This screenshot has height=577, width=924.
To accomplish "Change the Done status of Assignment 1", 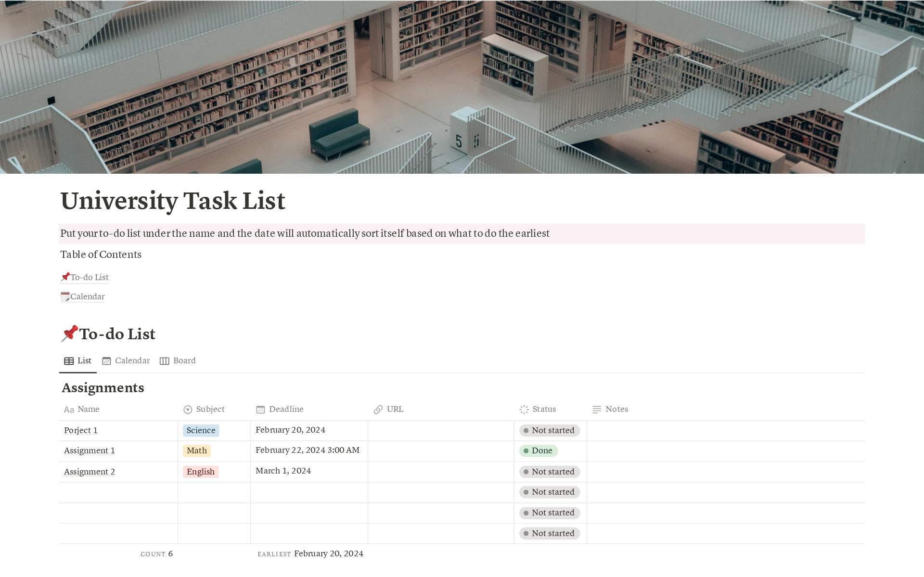I will [x=540, y=451].
